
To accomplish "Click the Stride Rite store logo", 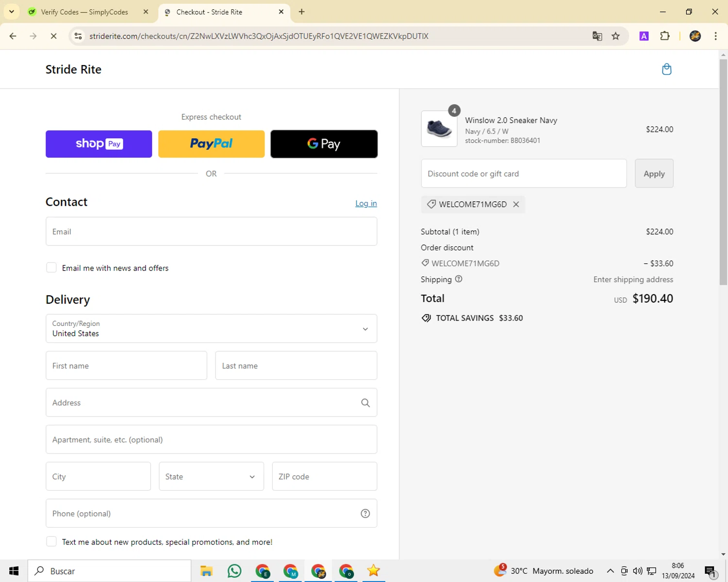I will [x=73, y=69].
